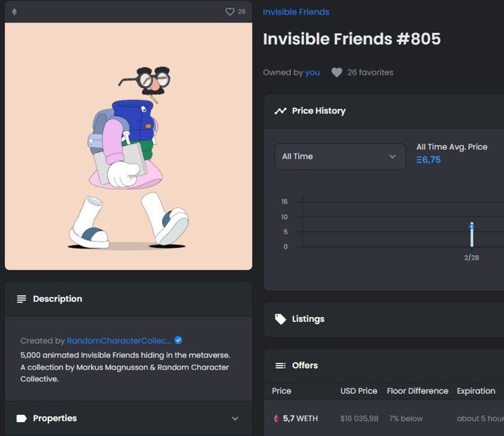Click the All Time Avg. Price label
The width and height of the screenshot is (504, 436).
452,147
